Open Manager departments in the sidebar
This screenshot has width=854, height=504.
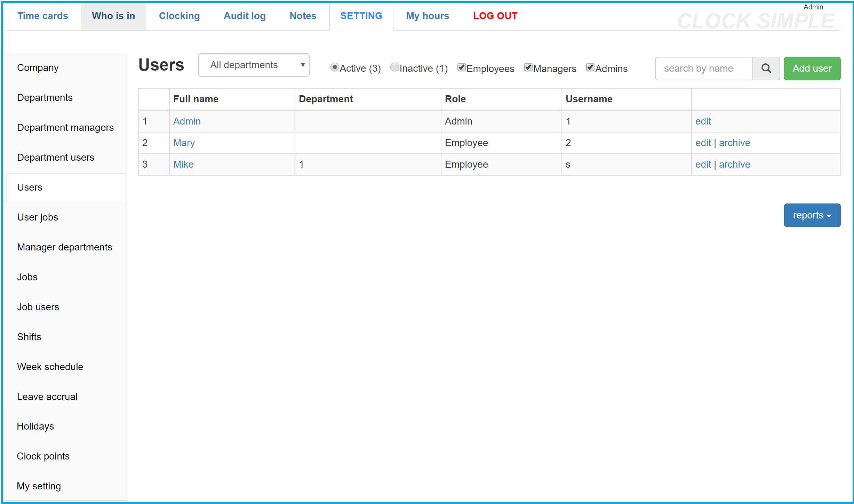click(x=66, y=247)
